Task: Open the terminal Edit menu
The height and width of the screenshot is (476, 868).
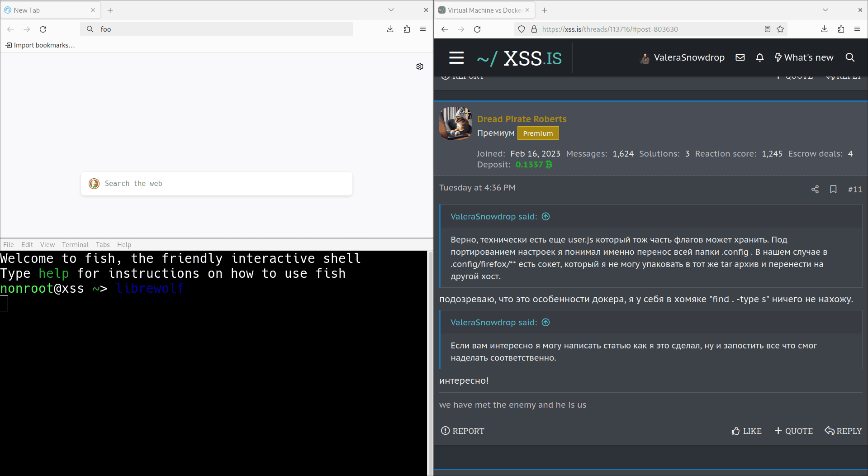Action: 27,245
